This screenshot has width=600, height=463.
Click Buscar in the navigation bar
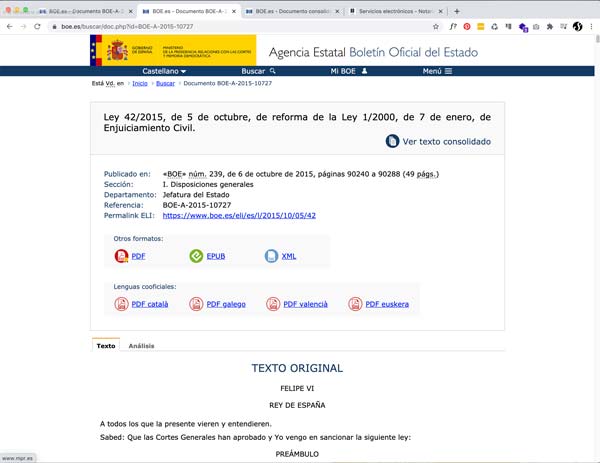tap(257, 72)
